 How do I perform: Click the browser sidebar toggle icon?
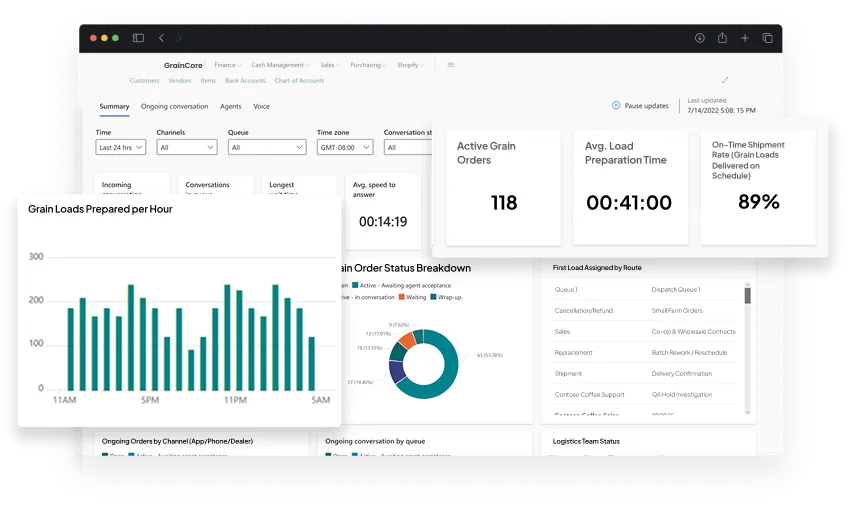tap(137, 38)
